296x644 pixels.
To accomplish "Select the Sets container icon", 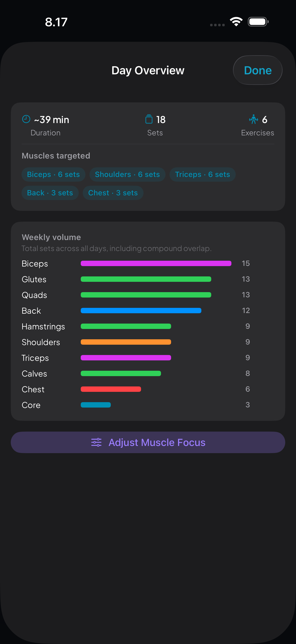I will [149, 119].
